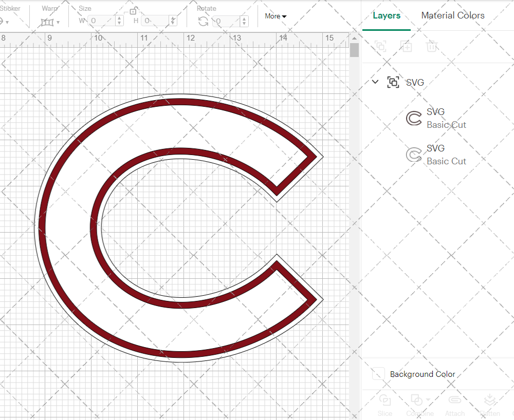Open the Warp tool
The image size is (514, 420).
[x=47, y=22]
